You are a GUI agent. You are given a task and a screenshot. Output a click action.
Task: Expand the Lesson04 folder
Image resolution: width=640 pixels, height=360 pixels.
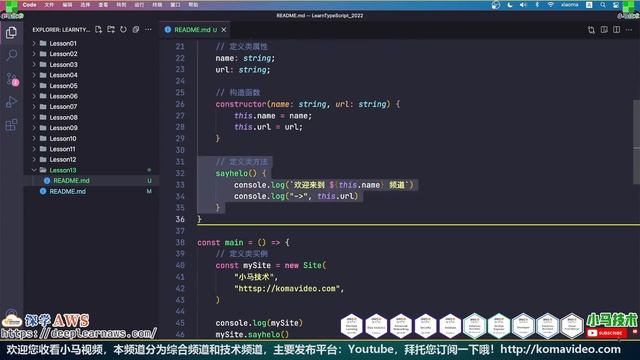pyautogui.click(x=34, y=75)
